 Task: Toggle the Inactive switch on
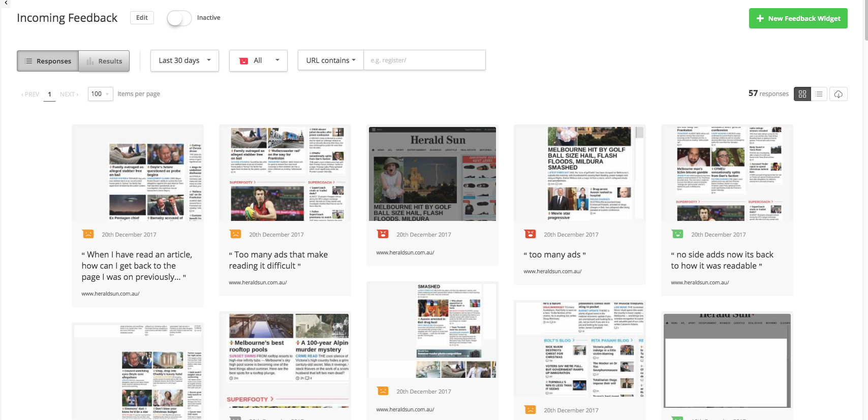179,18
